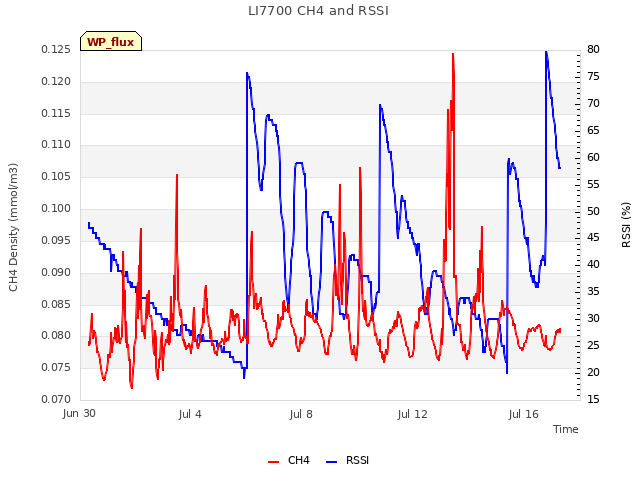Screen dimensions: 640x480
Task: Click the 80 right axis value
Action: [x=593, y=49]
